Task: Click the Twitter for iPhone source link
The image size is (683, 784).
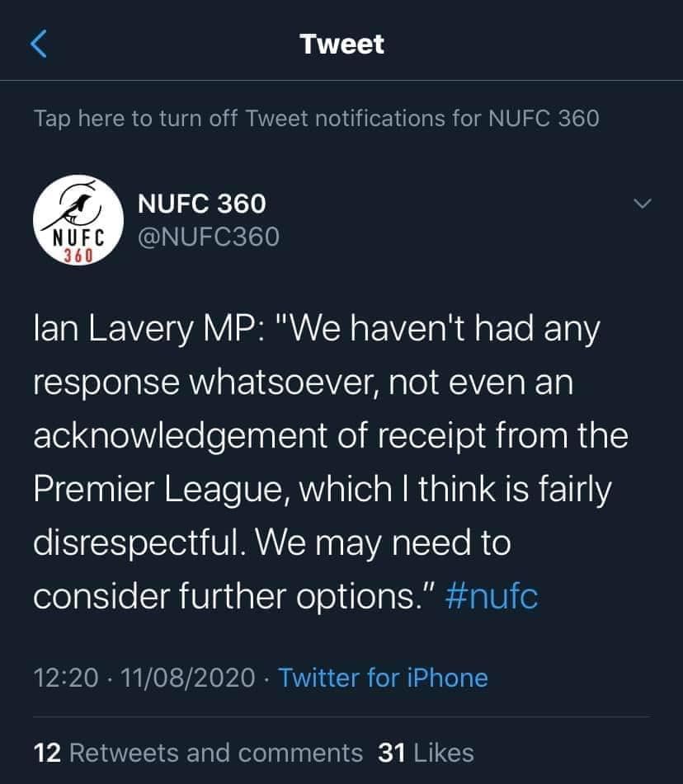Action: (383, 678)
